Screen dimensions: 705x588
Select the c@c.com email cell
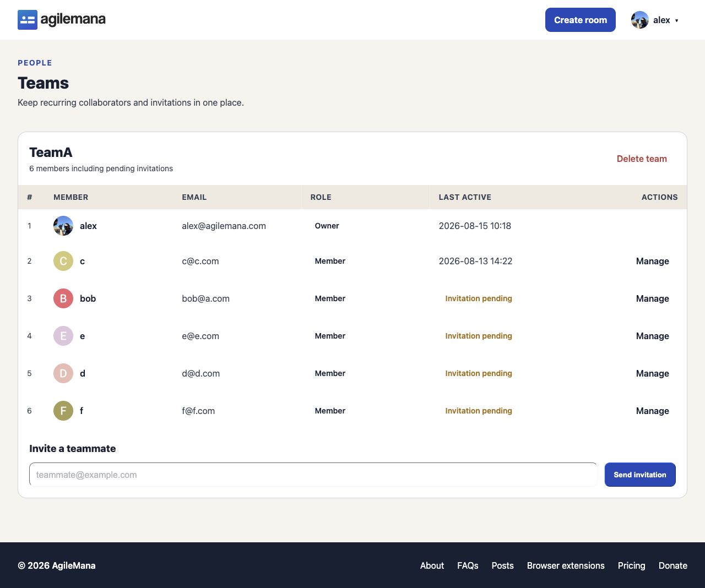coord(200,261)
